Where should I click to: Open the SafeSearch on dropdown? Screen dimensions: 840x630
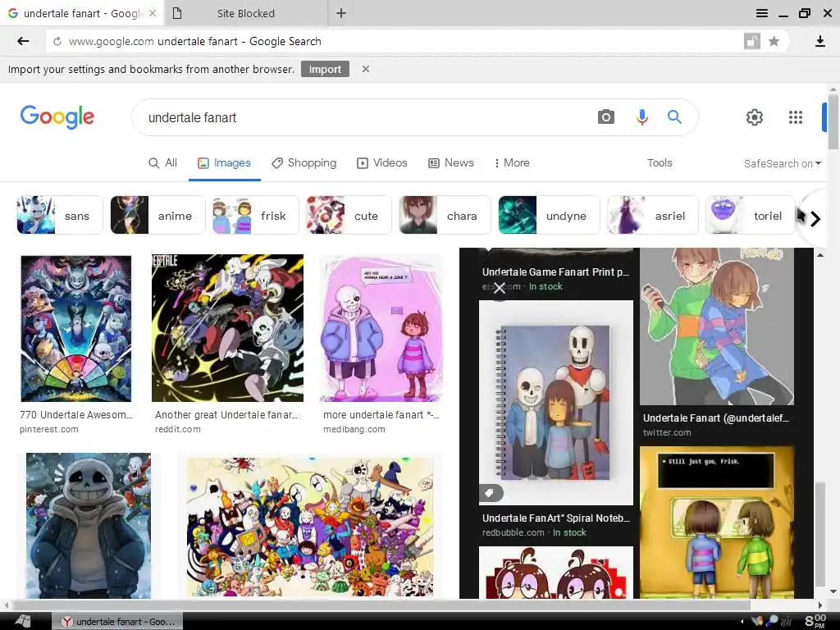[x=782, y=164]
